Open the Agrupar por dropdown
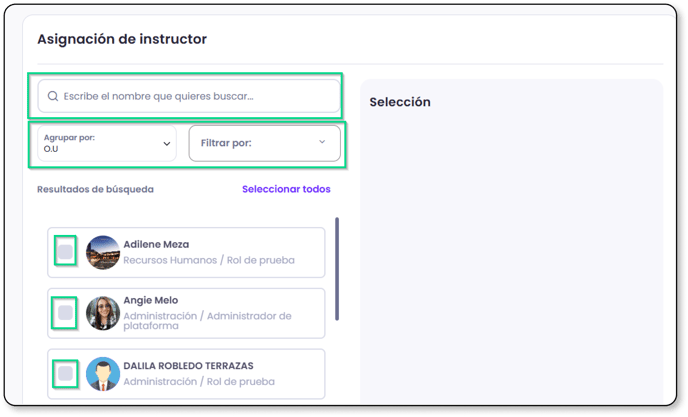Screen dimensions: 688x417 click(107, 143)
